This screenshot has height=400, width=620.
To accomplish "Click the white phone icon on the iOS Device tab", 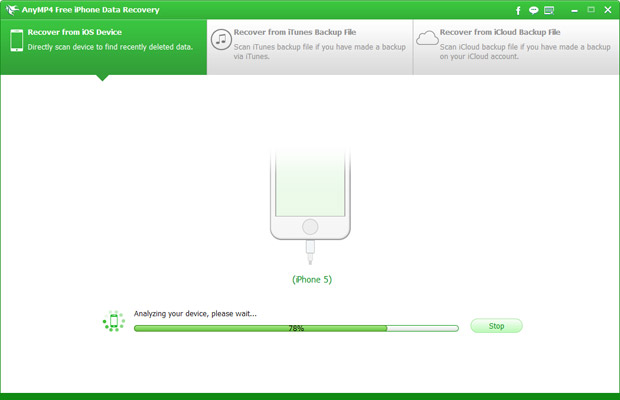I will pyautogui.click(x=15, y=41).
